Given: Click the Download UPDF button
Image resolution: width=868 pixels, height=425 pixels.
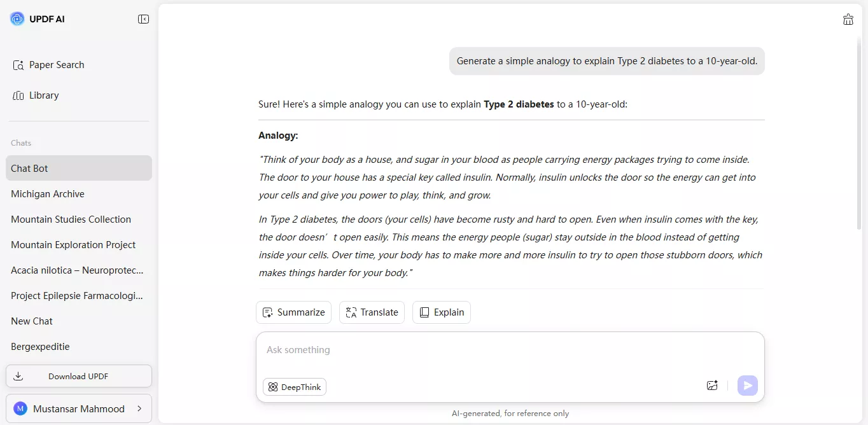Looking at the screenshot, I should [79, 376].
